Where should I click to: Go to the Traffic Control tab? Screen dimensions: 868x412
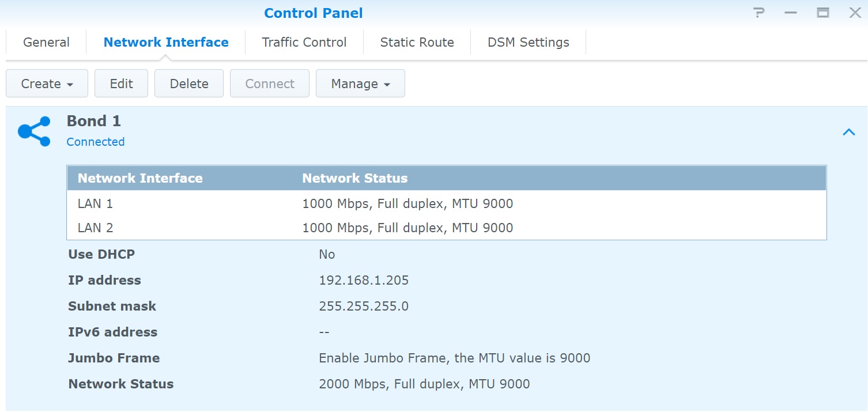pos(304,42)
